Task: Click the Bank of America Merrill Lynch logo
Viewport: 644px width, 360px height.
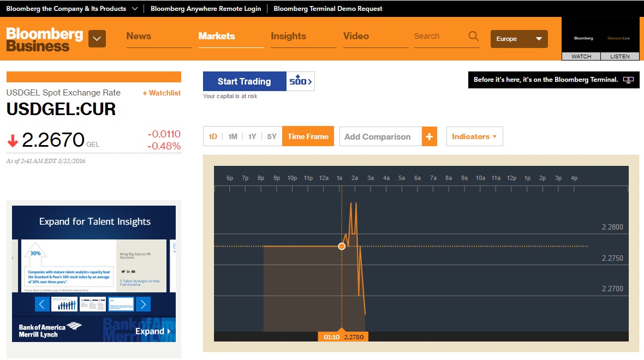Action: point(50,329)
